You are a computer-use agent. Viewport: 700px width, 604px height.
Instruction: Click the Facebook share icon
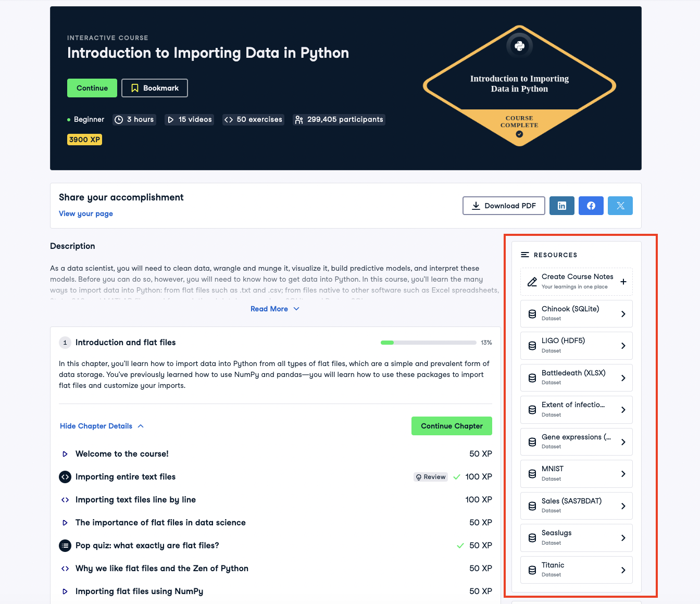coord(591,206)
